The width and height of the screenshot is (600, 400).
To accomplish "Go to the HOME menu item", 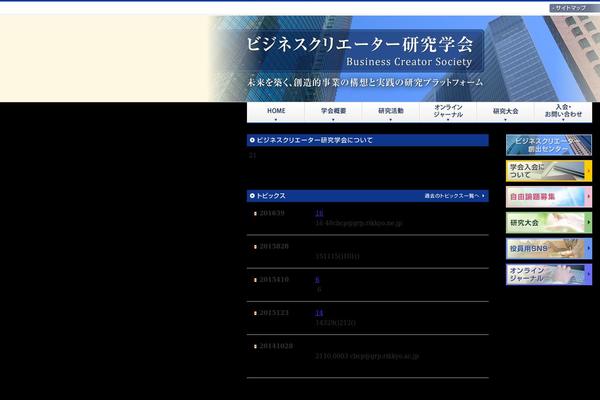I will 276,112.
